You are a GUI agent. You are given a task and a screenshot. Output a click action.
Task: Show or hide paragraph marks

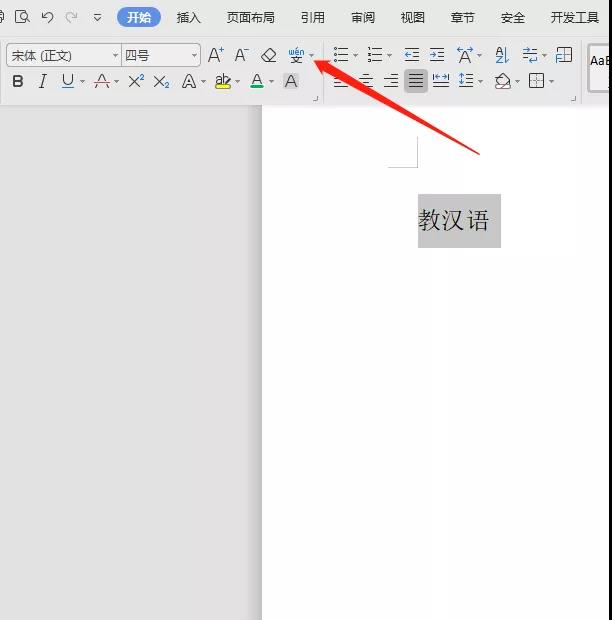[x=530, y=55]
